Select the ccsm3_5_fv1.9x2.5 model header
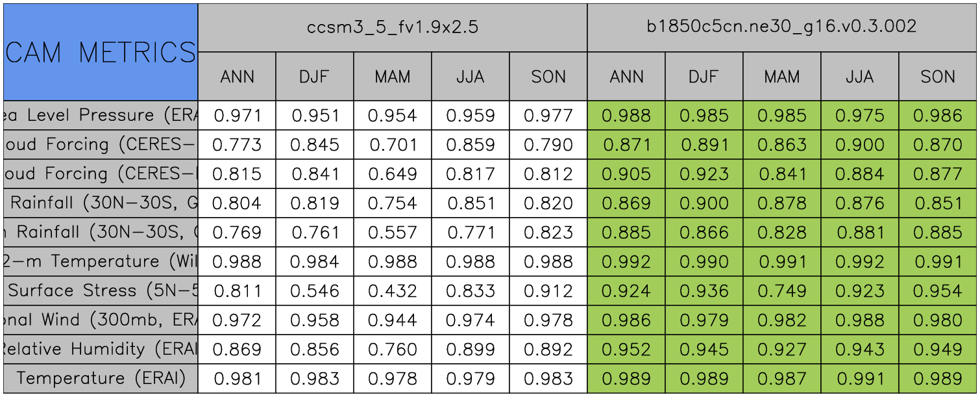Viewport: 980px width, 397px height. point(392,27)
